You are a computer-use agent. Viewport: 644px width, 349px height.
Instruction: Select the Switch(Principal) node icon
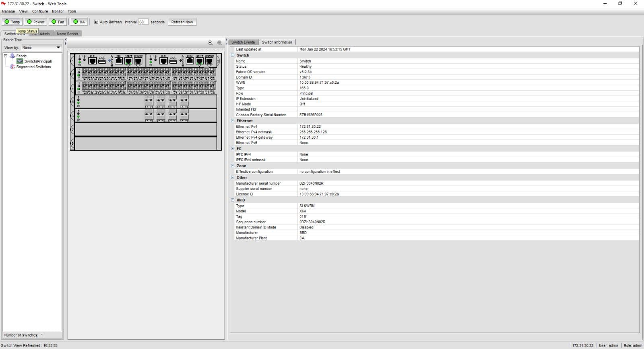[20, 61]
